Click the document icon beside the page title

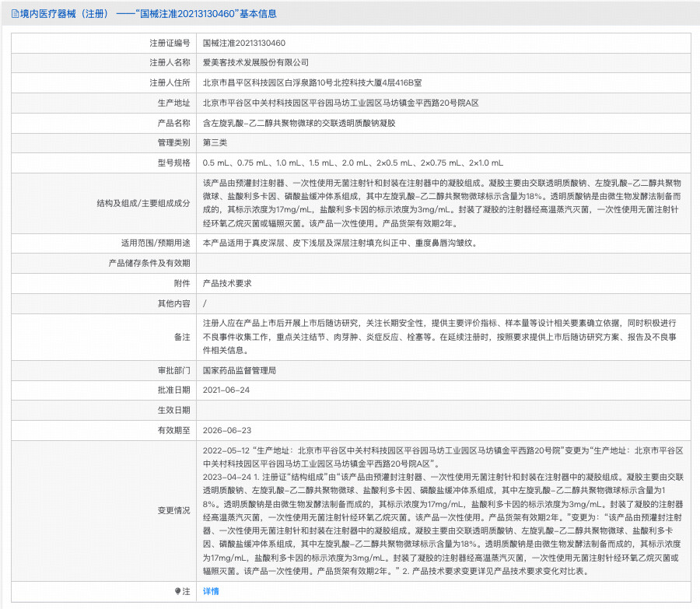(x=16, y=14)
